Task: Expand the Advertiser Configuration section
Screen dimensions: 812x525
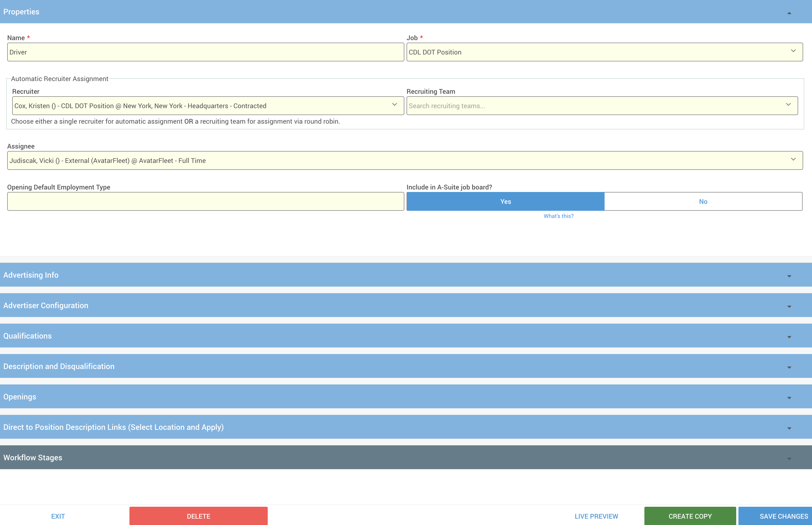Action: (406, 305)
